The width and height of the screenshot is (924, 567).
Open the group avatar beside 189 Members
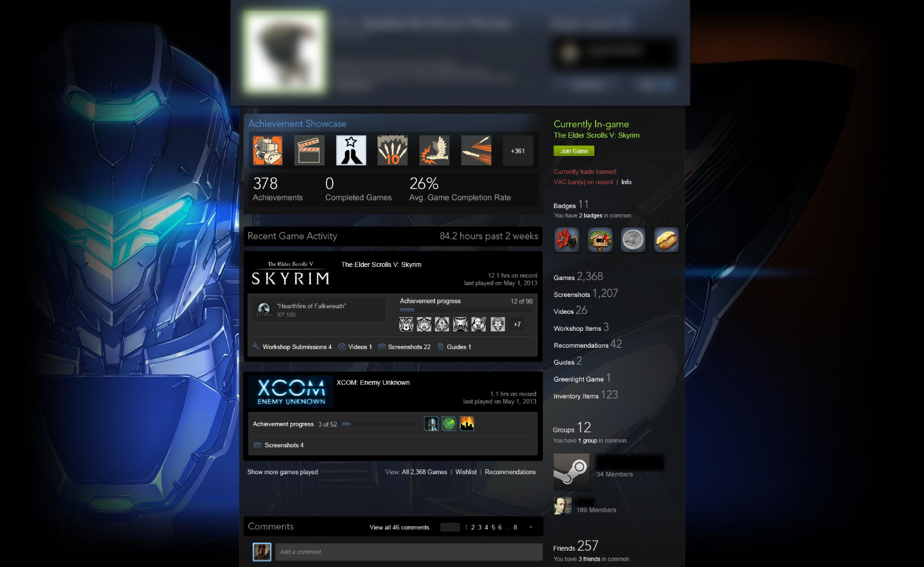coord(563,506)
